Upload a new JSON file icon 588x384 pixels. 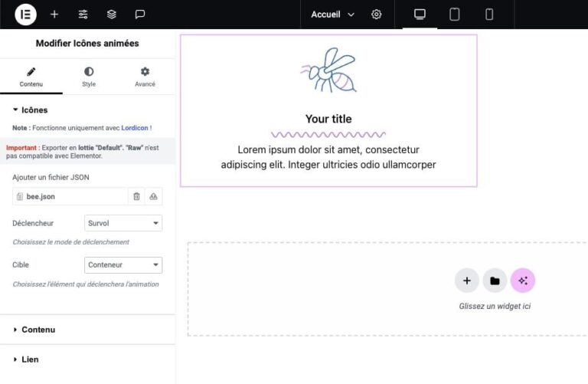tap(153, 196)
